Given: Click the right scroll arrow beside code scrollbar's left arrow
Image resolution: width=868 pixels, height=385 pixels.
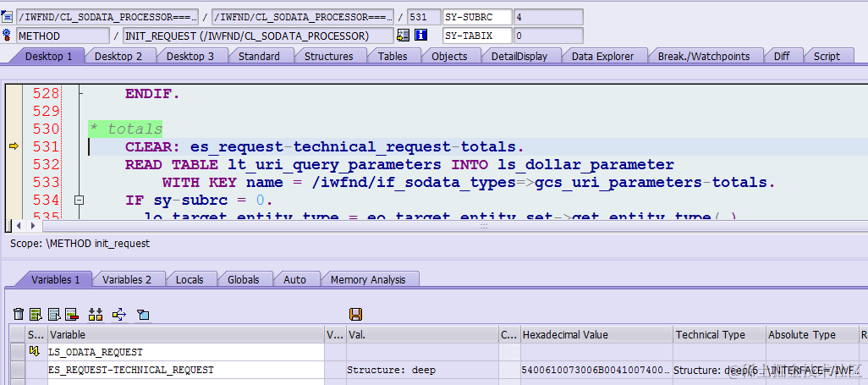Looking at the screenshot, I should [x=33, y=226].
